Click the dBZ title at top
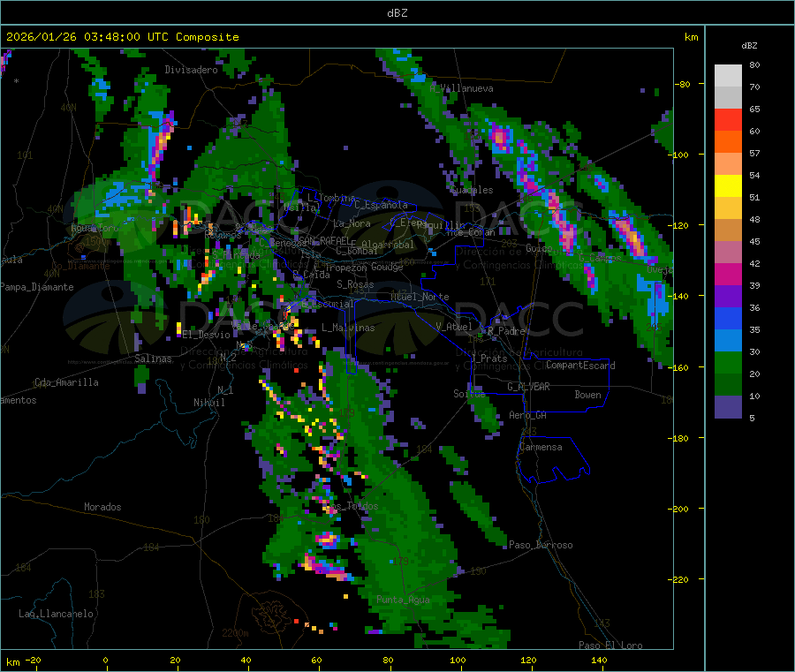Image resolution: width=795 pixels, height=672 pixels. [397, 13]
